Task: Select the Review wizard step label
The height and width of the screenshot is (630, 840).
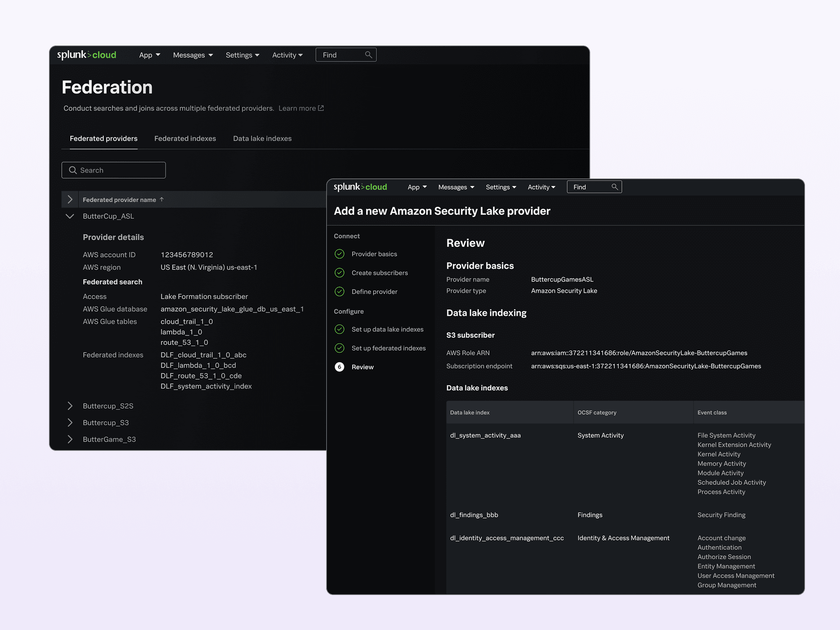Action: (363, 367)
